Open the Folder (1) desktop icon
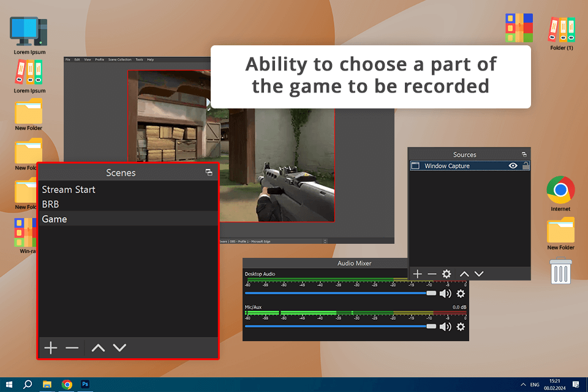This screenshot has width=588, height=392. [x=562, y=34]
